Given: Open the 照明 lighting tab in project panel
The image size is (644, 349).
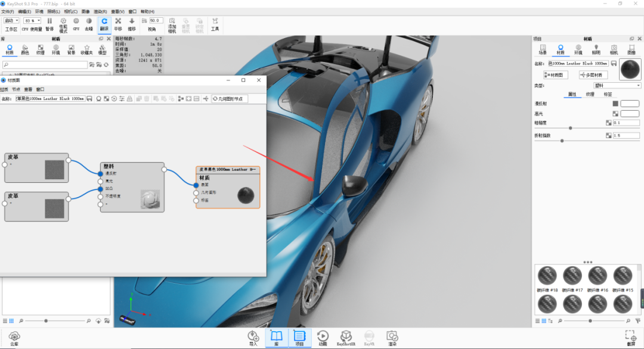Looking at the screenshot, I should pos(596,49).
